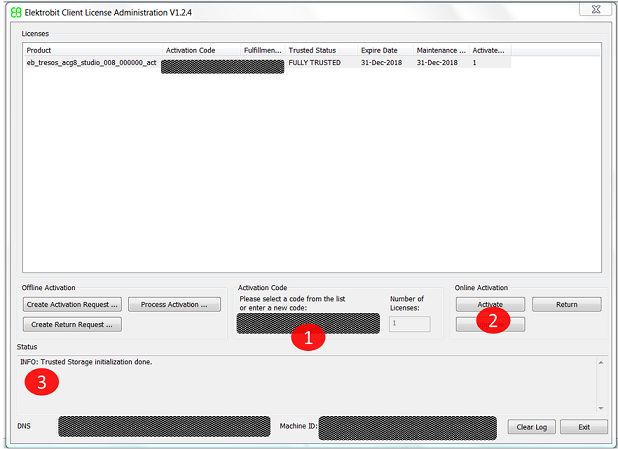The height and width of the screenshot is (449, 618).
Task: Click the FULLY TRUSTED status cell
Action: (315, 63)
